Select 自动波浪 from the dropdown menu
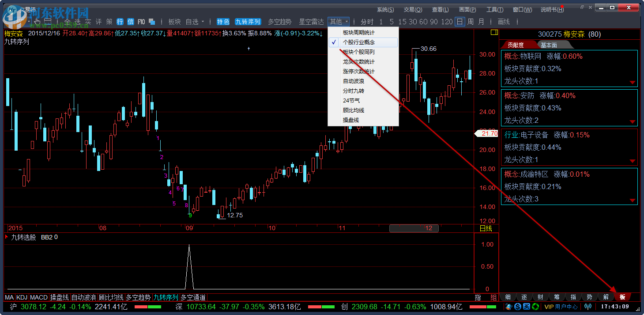644x315 pixels. click(x=363, y=81)
